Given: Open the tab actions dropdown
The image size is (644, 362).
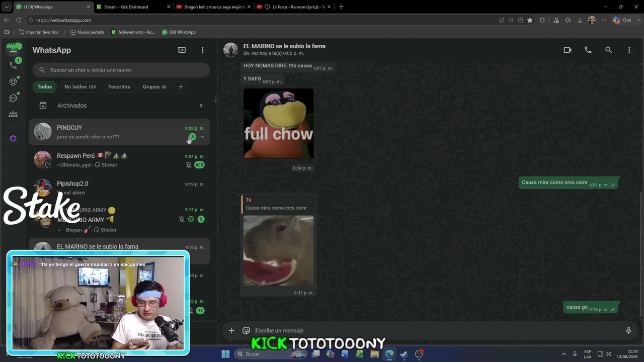Looking at the screenshot, I should pos(7,7).
